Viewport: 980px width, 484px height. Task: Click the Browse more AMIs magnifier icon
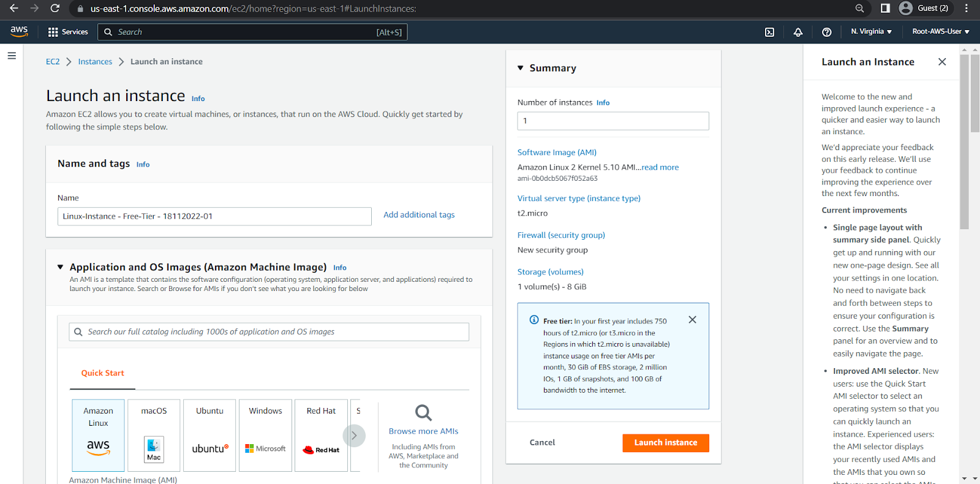(423, 412)
